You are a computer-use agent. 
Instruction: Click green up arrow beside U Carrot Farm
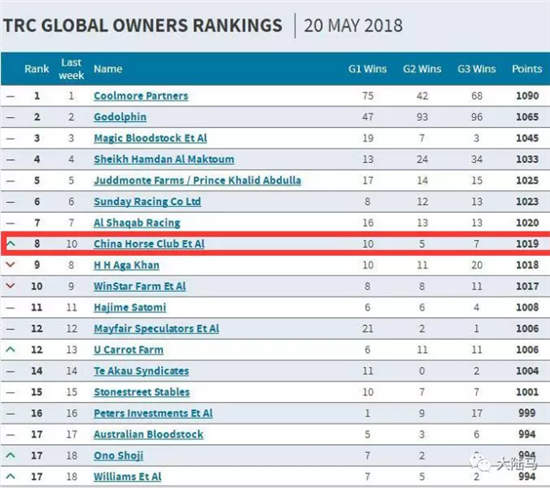click(11, 349)
